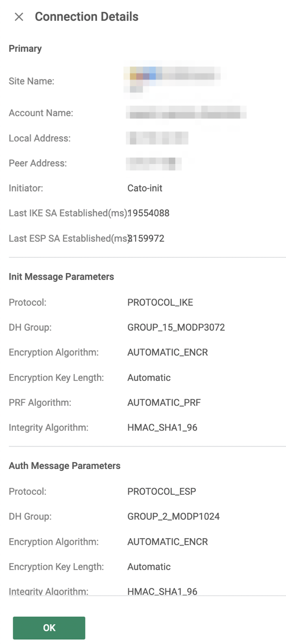
Task: Select PROTOCOL_IKE under Init Message Parameters
Action: point(161,302)
